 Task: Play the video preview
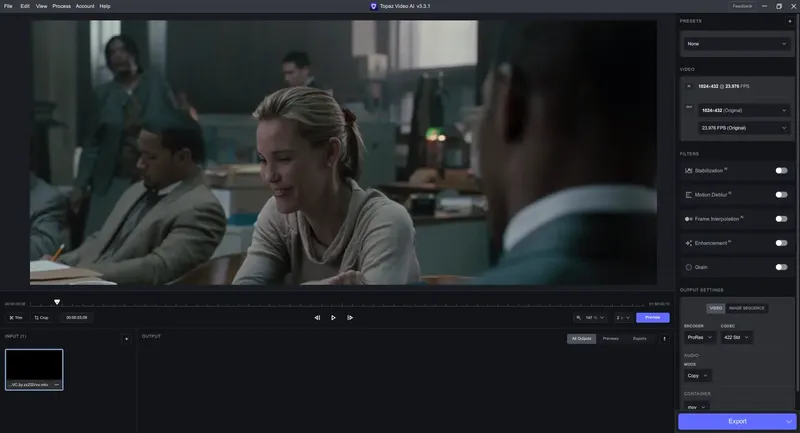333,318
